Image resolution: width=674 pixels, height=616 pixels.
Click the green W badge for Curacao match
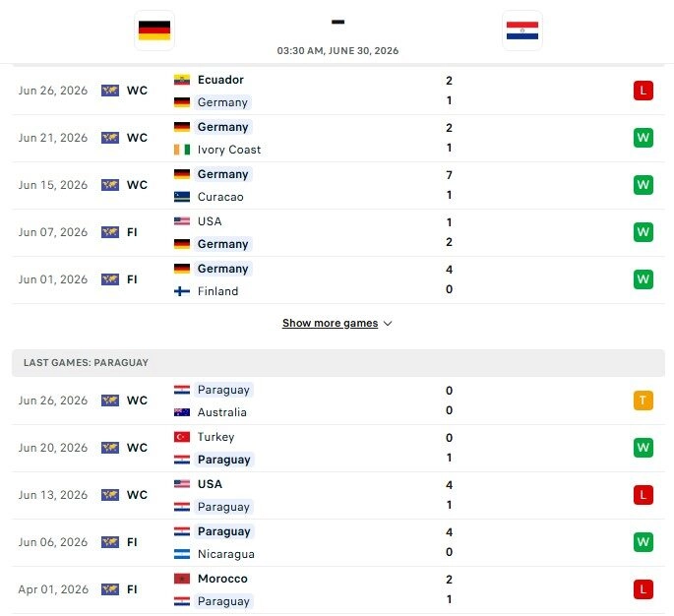(643, 185)
